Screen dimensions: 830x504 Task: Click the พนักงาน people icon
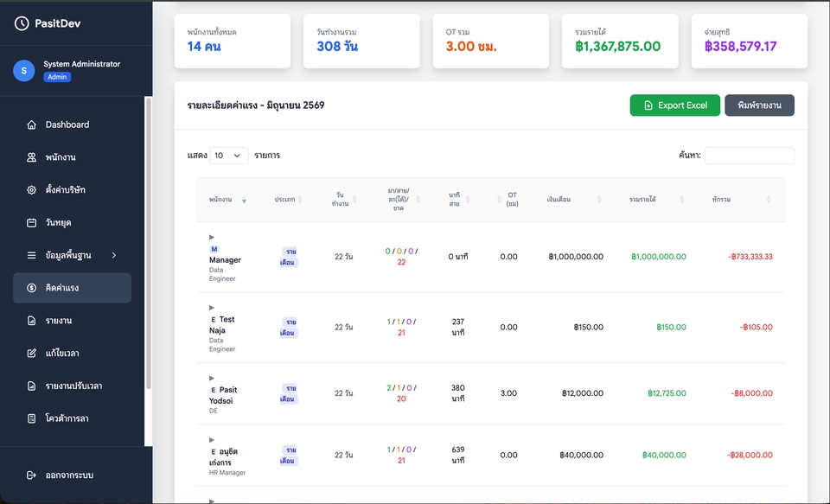click(x=32, y=157)
